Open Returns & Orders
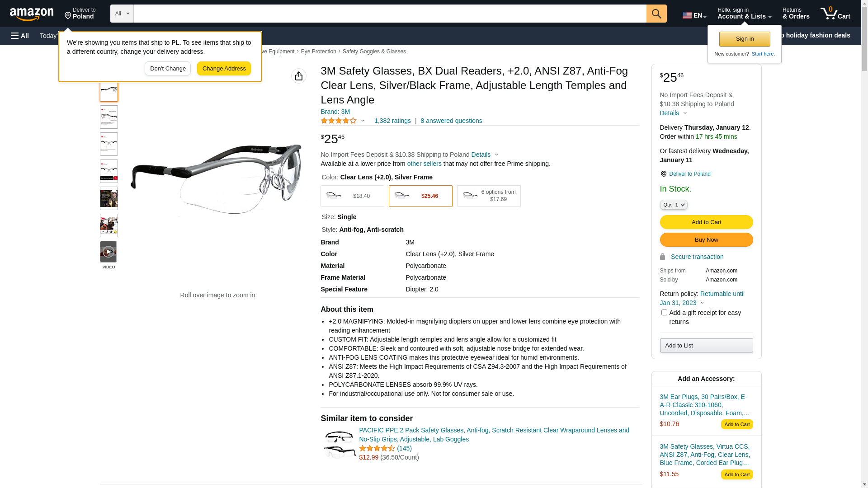The image size is (868, 488). pyautogui.click(x=796, y=14)
